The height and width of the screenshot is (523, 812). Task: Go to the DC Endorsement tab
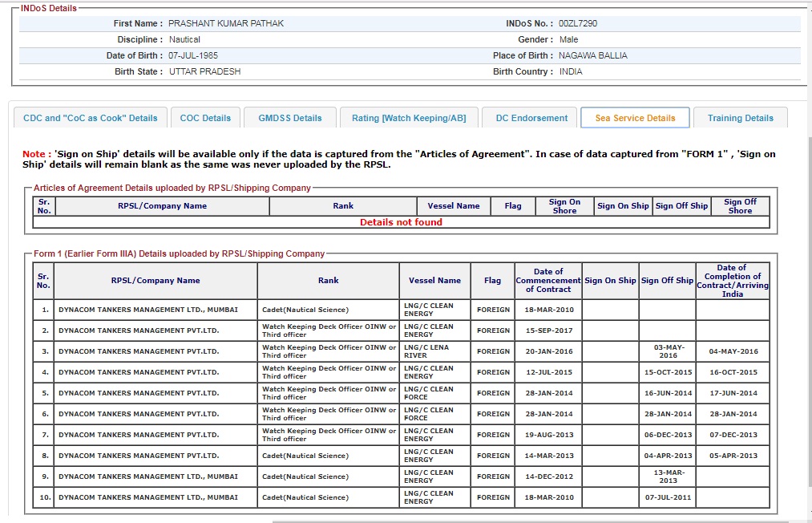531,118
